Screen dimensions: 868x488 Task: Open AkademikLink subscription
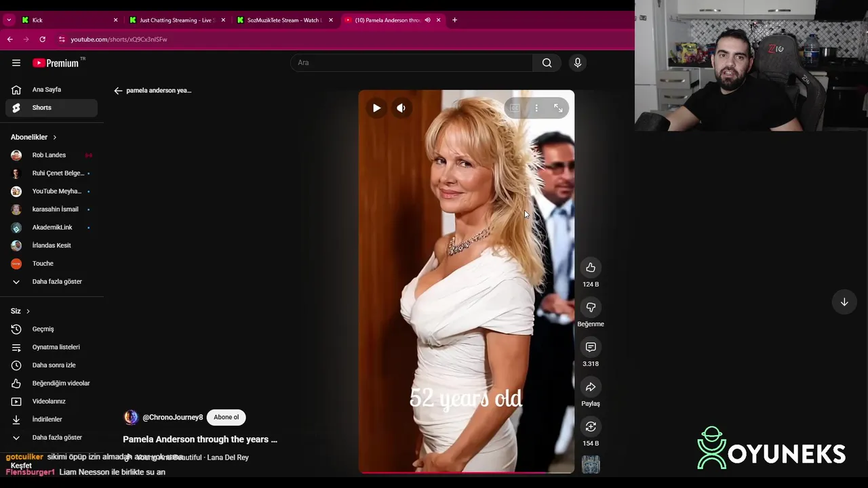pos(52,228)
